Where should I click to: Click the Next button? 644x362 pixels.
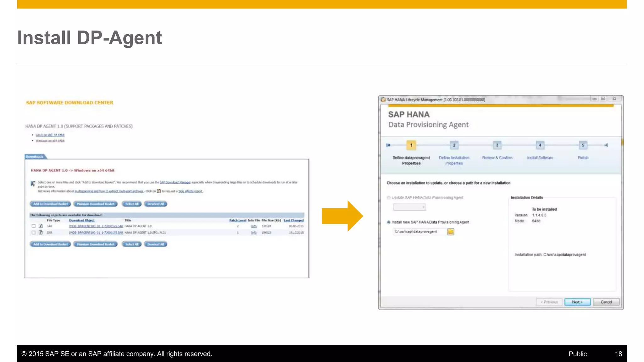tap(577, 302)
